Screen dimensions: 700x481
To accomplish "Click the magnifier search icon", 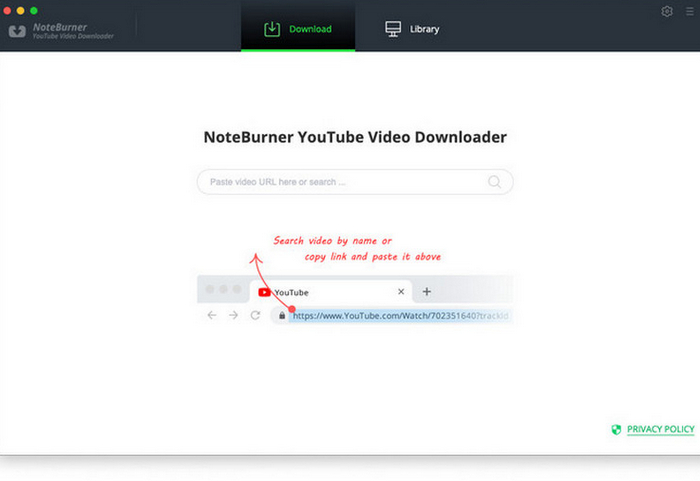I will [494, 182].
